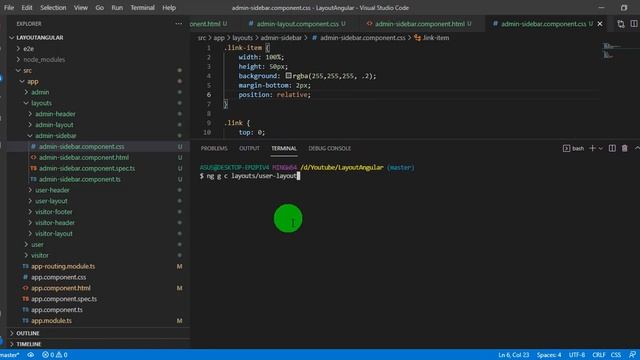The image size is (640, 360).
Task: Open the terminal launch profile dropdown arrow
Action: pyautogui.click(x=601, y=148)
